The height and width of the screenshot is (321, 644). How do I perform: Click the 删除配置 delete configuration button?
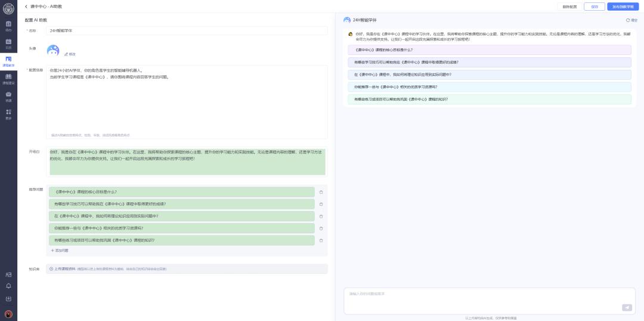click(569, 7)
